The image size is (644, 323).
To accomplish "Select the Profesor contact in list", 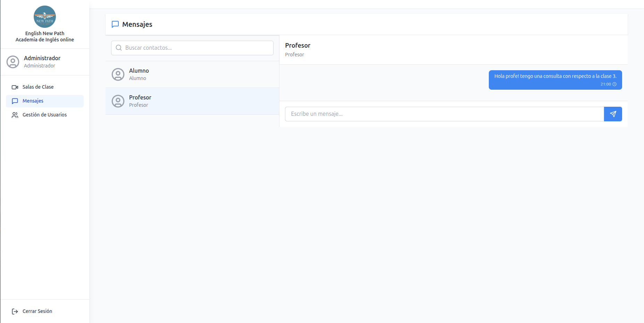I will (192, 101).
